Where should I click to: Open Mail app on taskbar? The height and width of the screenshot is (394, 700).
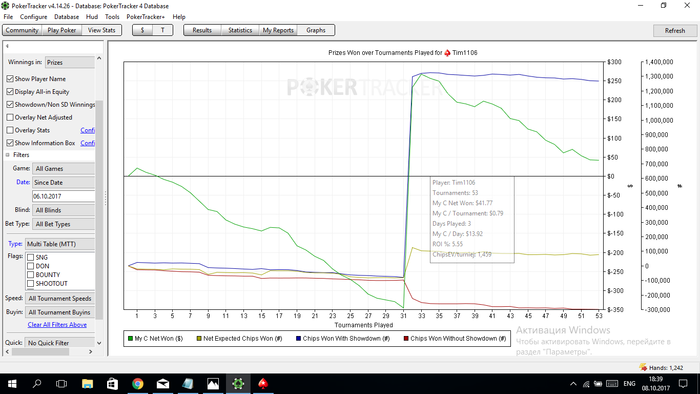[x=163, y=384]
